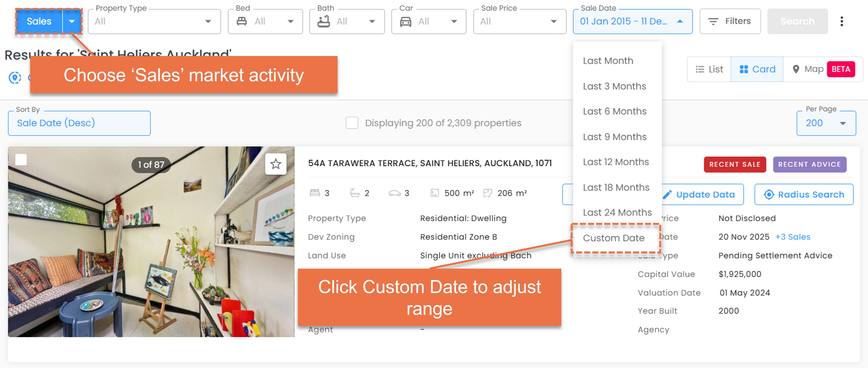The image size is (868, 368).
Task: Open the +3 Sales link
Action: 792,237
